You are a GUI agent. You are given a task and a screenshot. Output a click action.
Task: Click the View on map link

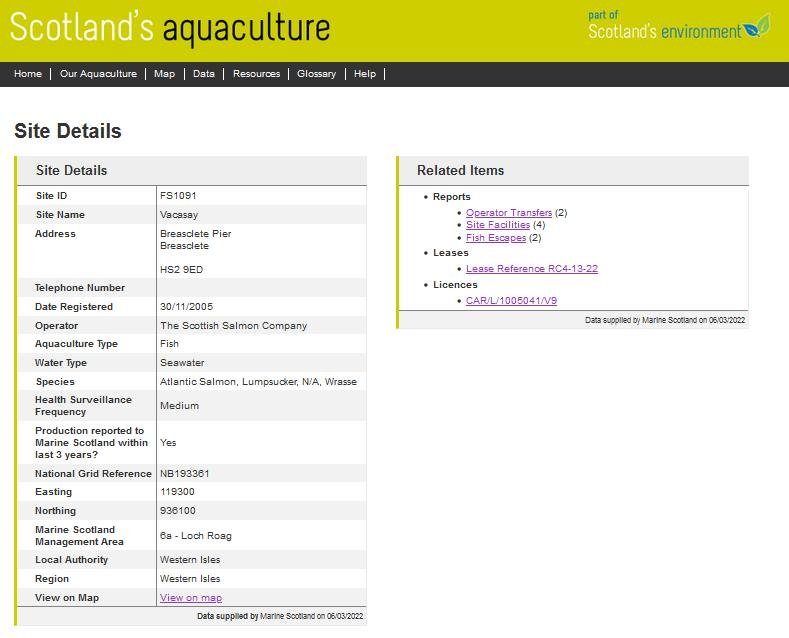pos(191,598)
